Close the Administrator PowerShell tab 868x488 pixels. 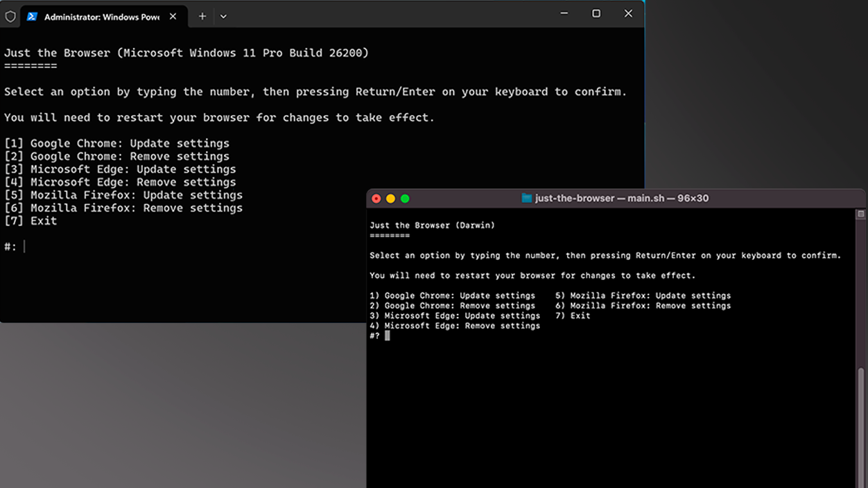pyautogui.click(x=173, y=17)
